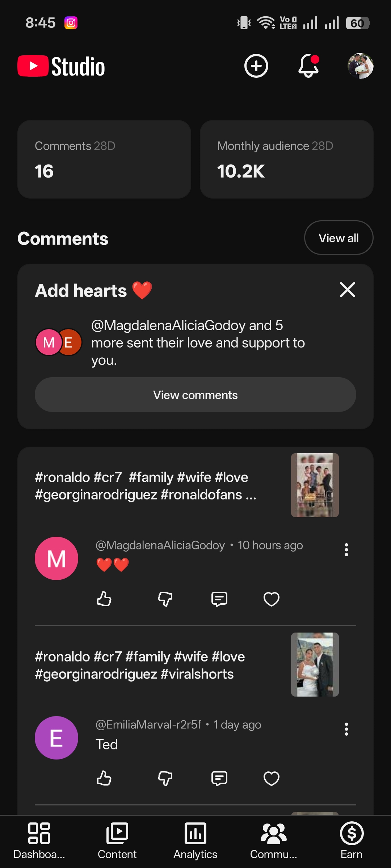Open the Ronaldo family video thumbnail

[315, 485]
